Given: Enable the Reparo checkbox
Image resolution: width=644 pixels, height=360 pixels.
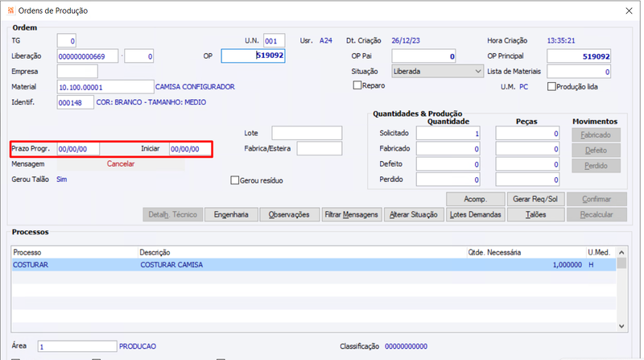Looking at the screenshot, I should coord(357,85).
